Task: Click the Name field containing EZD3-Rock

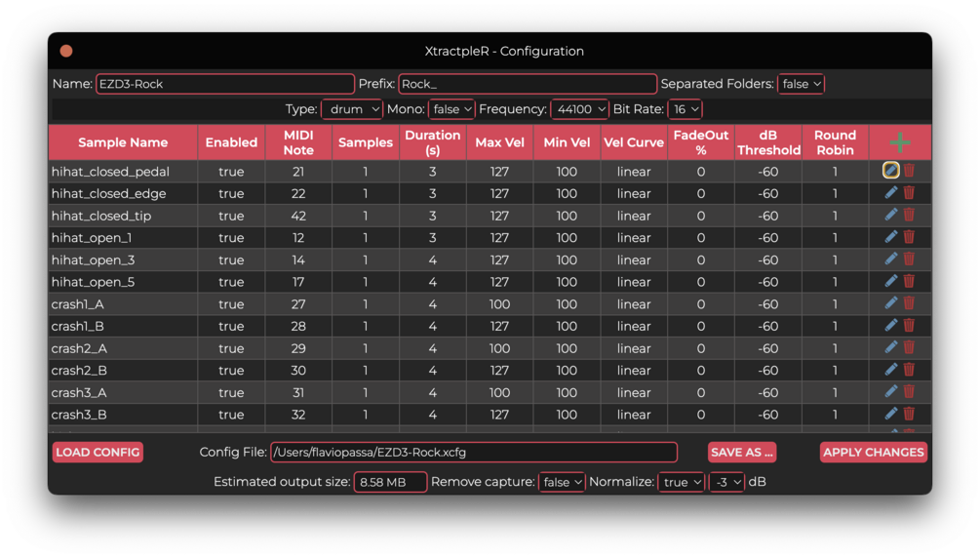Action: [x=225, y=84]
